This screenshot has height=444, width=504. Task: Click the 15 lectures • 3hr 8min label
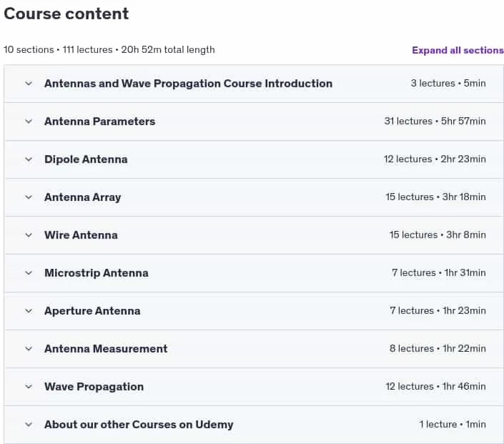(x=438, y=235)
